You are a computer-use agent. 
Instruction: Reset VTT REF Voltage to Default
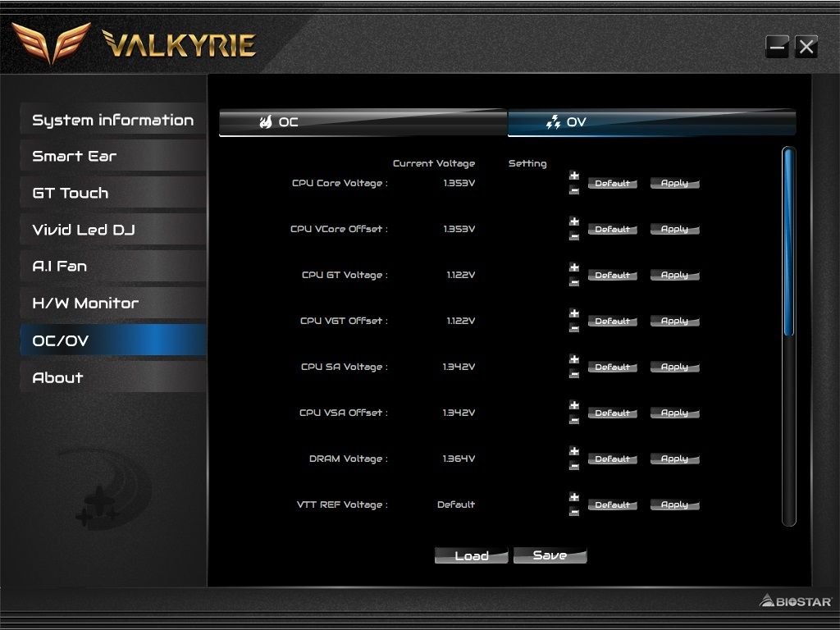click(x=612, y=504)
